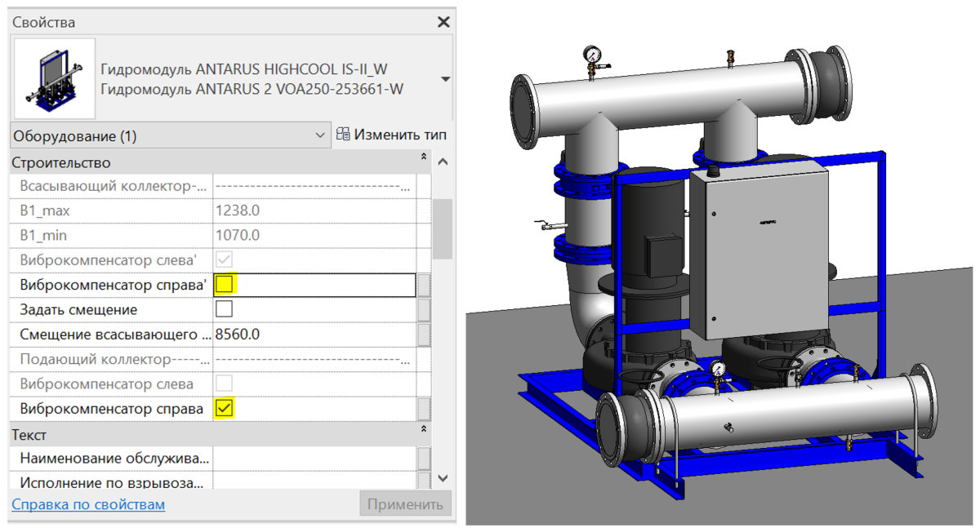Collapse the Строительство section
Image resolution: width=980 pixels, height=532 pixels.
pyautogui.click(x=423, y=156)
